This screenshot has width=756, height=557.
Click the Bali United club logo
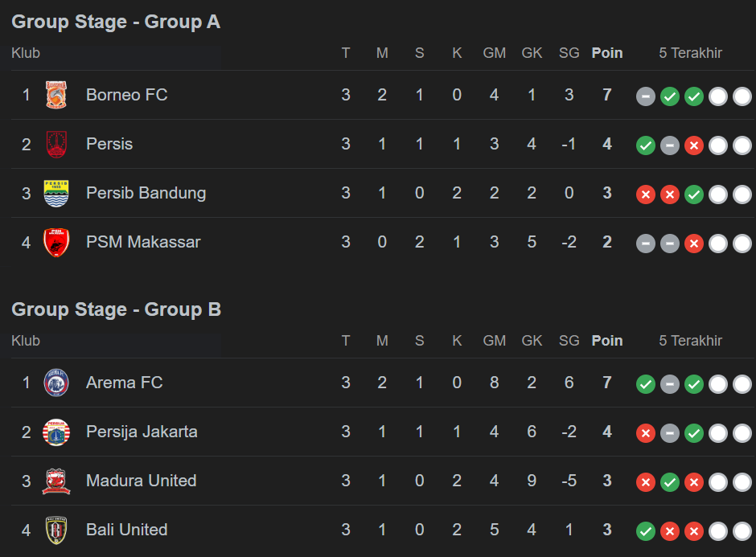(x=56, y=530)
